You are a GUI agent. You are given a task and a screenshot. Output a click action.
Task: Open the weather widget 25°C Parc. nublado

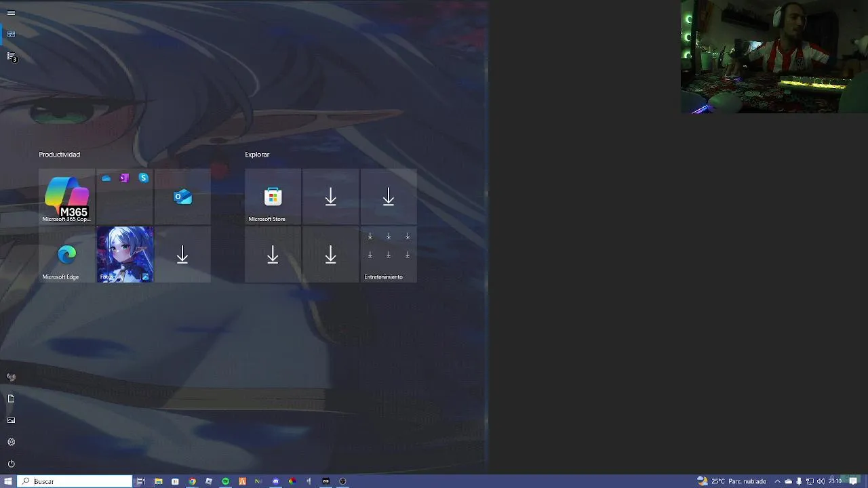point(732,481)
